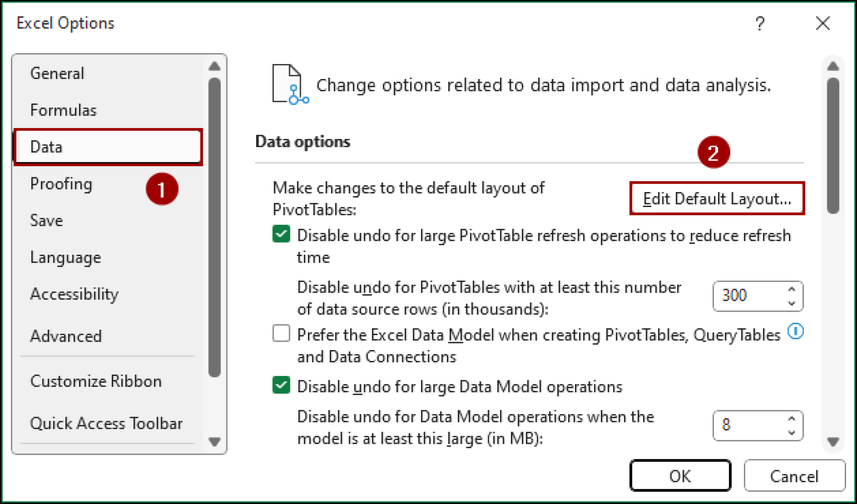Dismiss the dialog with Cancel
Screen dimensions: 857x504
[794, 476]
